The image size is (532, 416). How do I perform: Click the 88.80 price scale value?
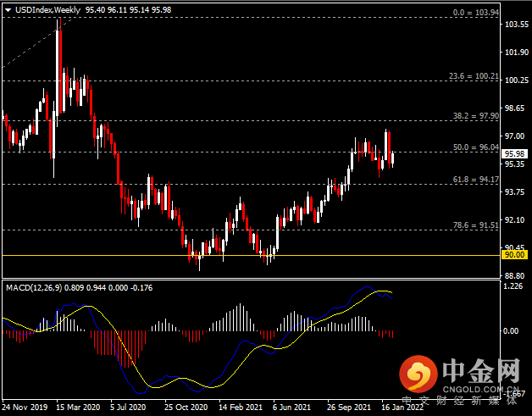517,276
